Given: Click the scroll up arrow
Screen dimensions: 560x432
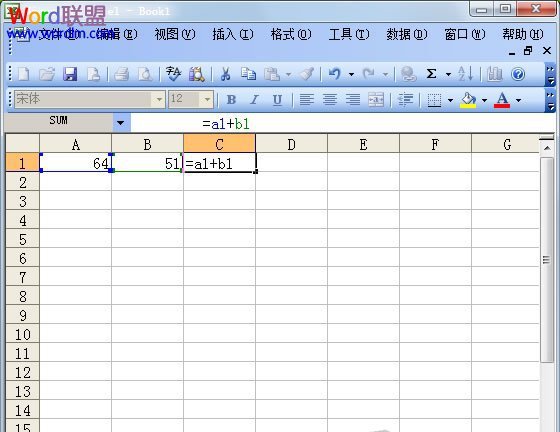Looking at the screenshot, I should pyautogui.click(x=547, y=147).
